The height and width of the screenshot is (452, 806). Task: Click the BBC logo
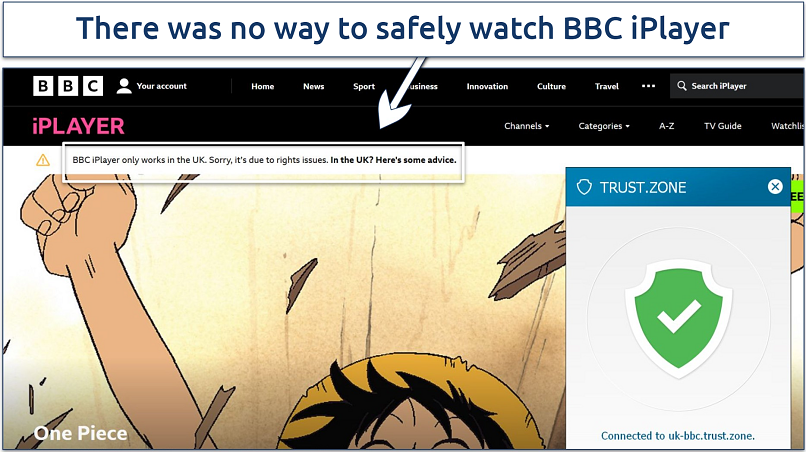[68, 86]
